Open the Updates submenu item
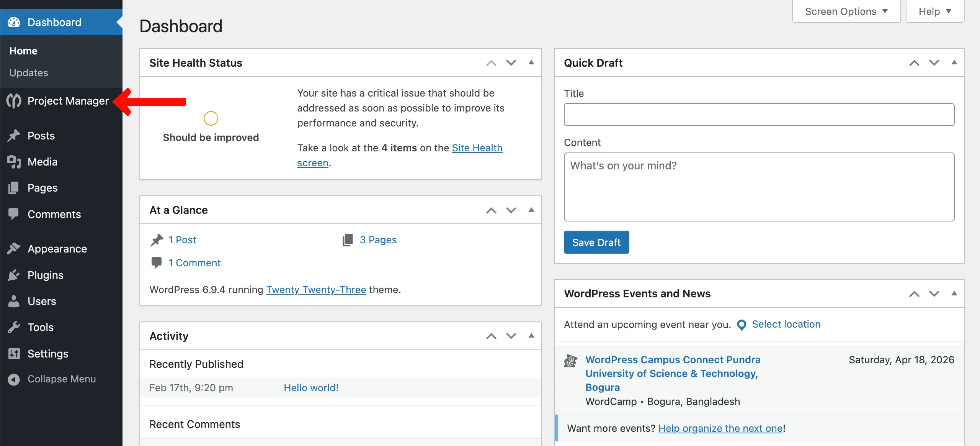Screen dimensions: 980x446 29,73
